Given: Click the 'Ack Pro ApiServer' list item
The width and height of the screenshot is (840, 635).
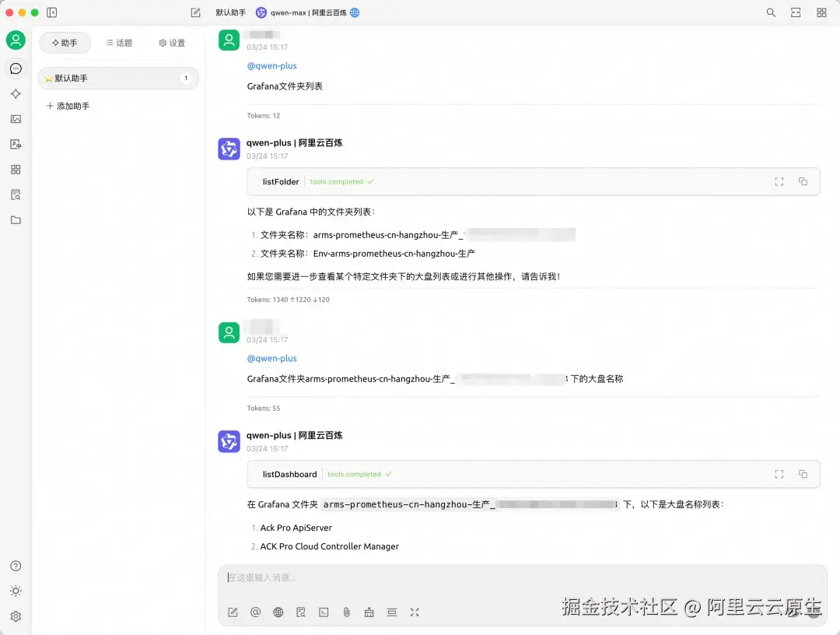Looking at the screenshot, I should [x=296, y=528].
